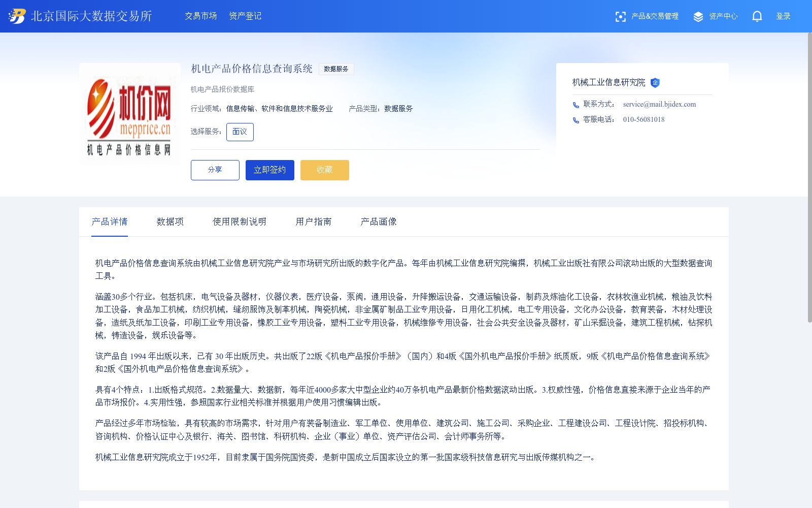Viewport: 812px width, 508px height.
Task: Click the 收藏 favorite button
Action: (324, 170)
